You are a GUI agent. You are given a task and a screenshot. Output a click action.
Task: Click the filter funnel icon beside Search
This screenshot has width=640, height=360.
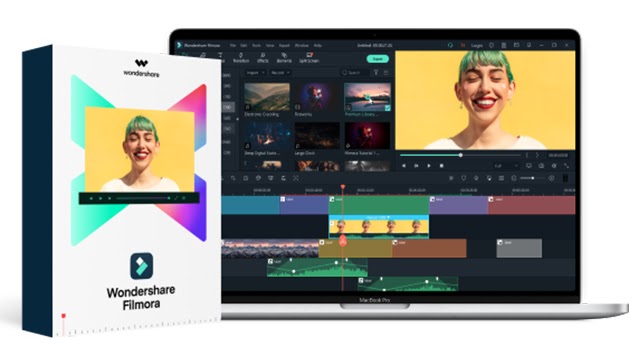tap(376, 73)
